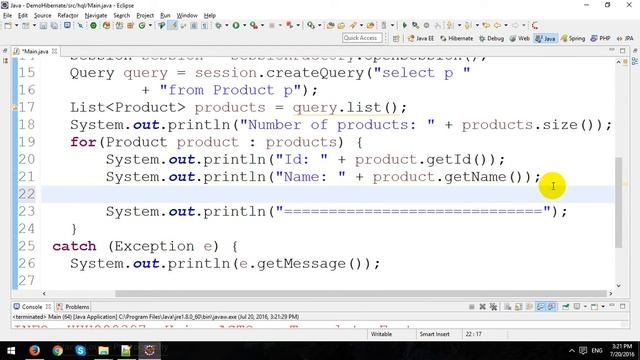The image size is (640, 360).
Task: Click empty line 22 in the editor
Action: tap(328, 194)
